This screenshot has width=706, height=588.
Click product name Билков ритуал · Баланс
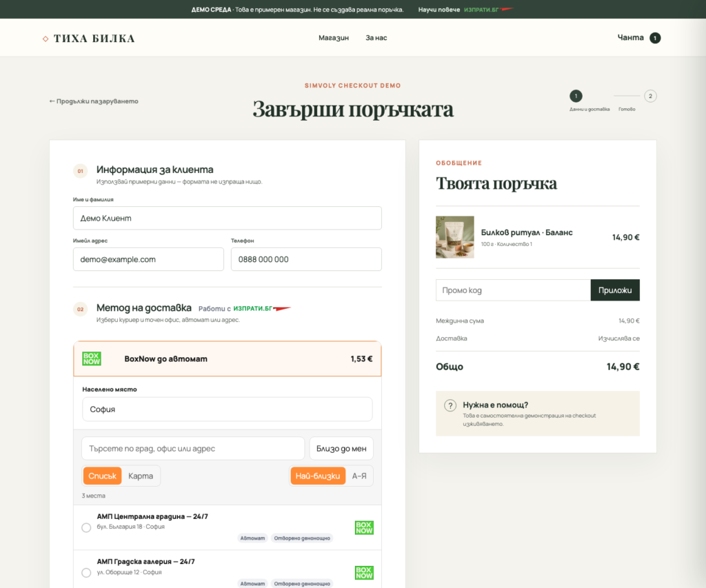[x=527, y=232]
